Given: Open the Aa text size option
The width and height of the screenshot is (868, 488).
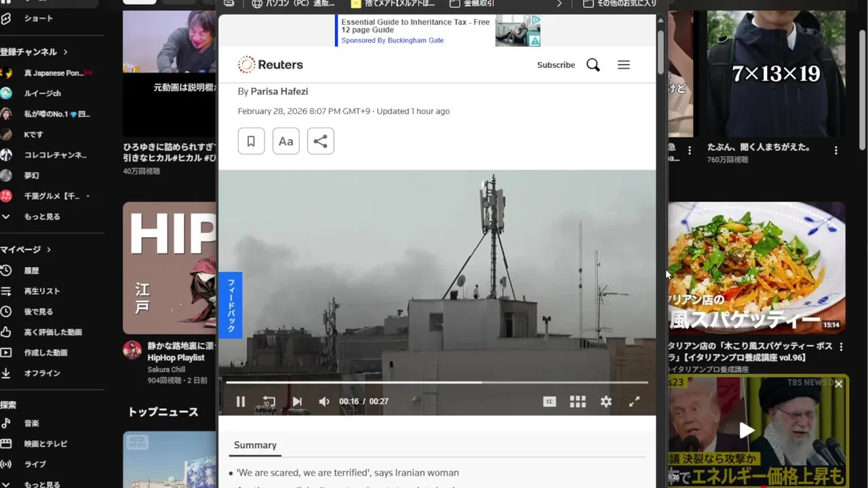Looking at the screenshot, I should 285,141.
